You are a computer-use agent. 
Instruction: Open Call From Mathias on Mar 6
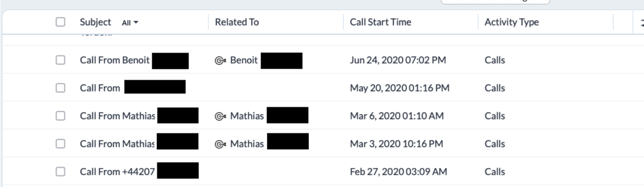117,116
